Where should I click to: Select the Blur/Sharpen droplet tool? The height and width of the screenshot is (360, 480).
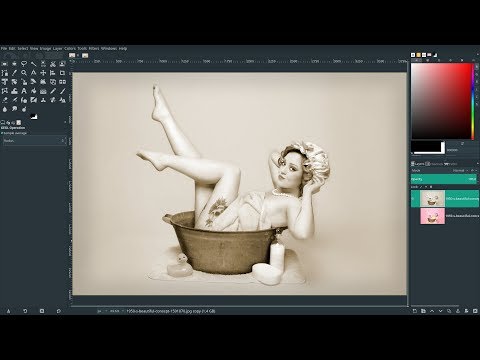5,109
